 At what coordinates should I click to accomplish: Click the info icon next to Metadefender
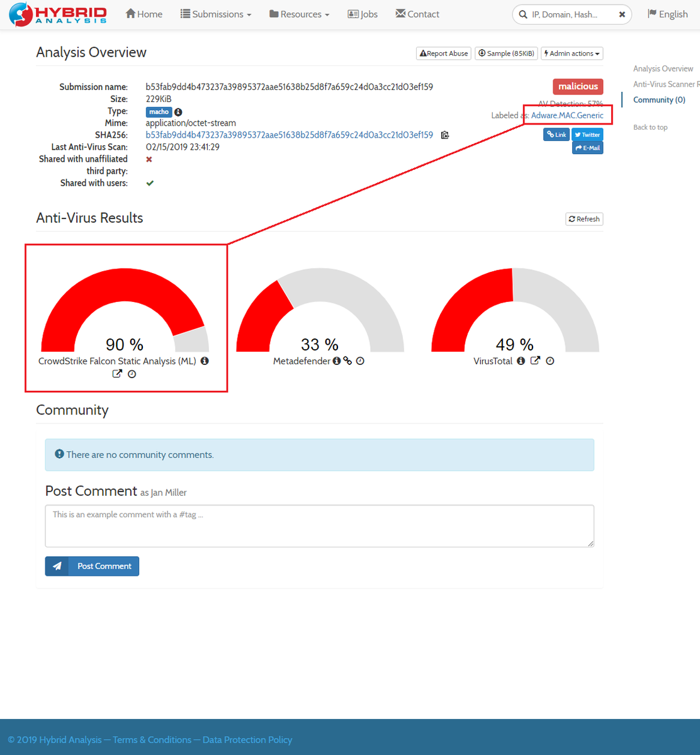pos(337,361)
